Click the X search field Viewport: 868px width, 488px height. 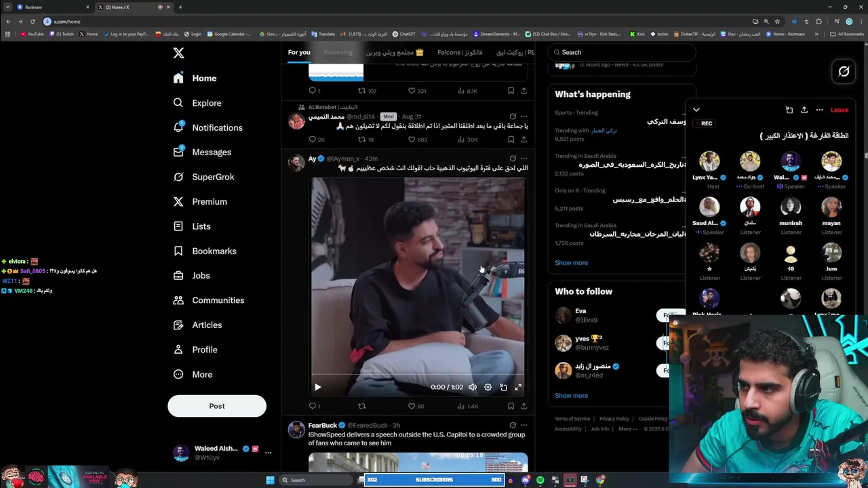pos(622,52)
